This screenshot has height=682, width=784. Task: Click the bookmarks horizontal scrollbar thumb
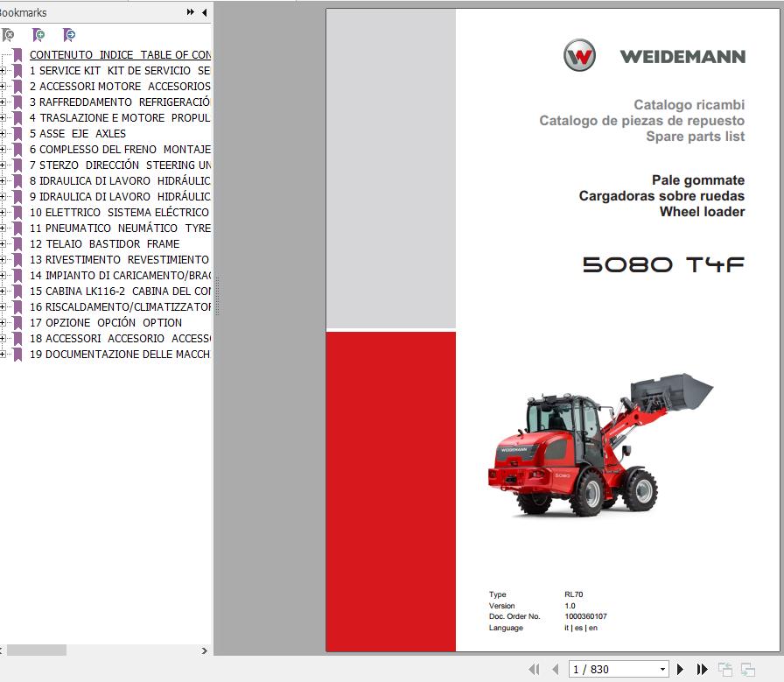pyautogui.click(x=37, y=650)
